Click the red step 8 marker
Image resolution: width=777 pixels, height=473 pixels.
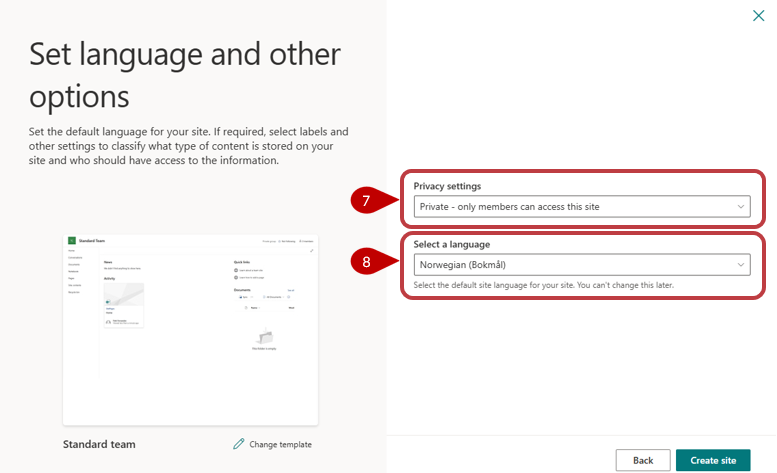(366, 263)
